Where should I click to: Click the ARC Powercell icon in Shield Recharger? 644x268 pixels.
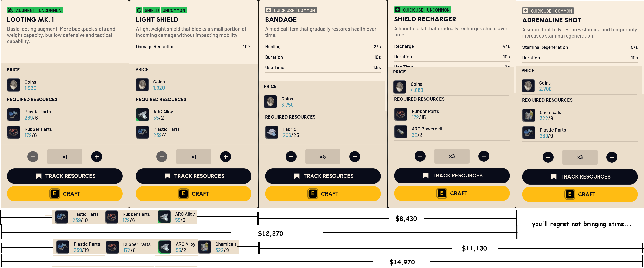pyautogui.click(x=401, y=132)
